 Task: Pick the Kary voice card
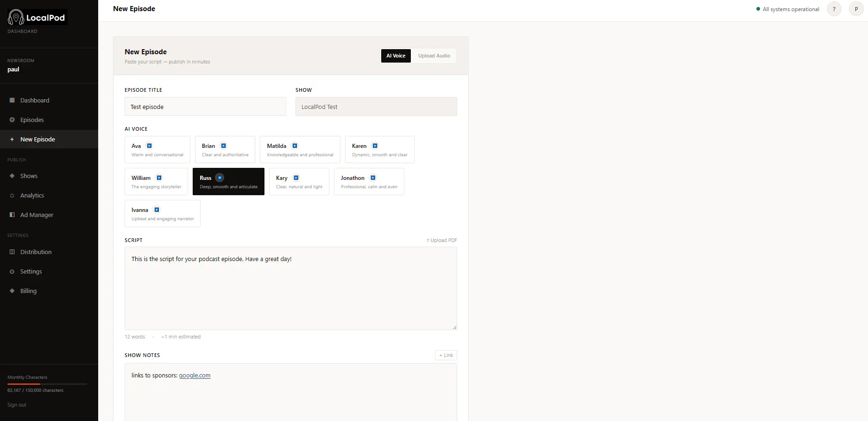point(299,181)
